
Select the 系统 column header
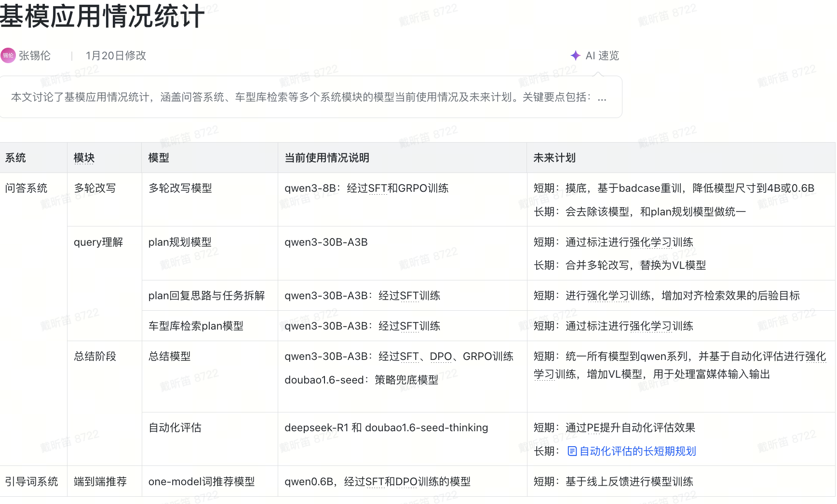15,158
